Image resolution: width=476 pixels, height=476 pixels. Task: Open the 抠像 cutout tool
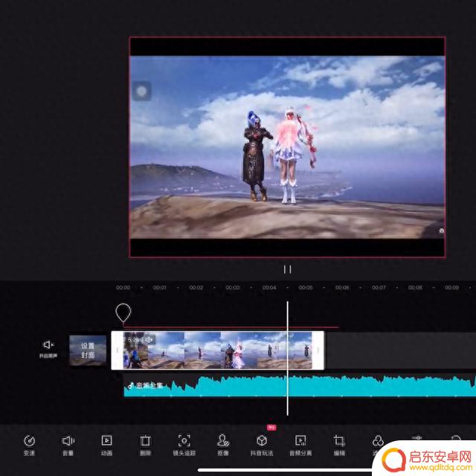tap(223, 445)
